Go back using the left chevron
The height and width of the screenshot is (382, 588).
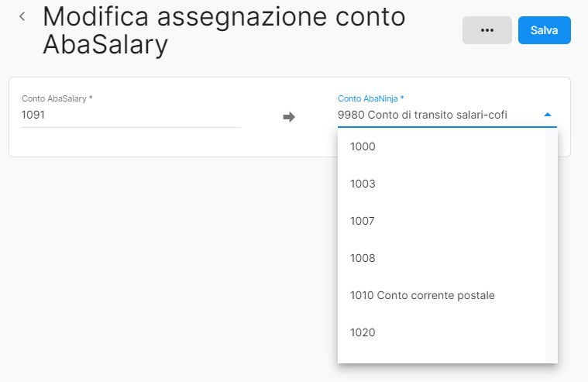click(x=22, y=16)
